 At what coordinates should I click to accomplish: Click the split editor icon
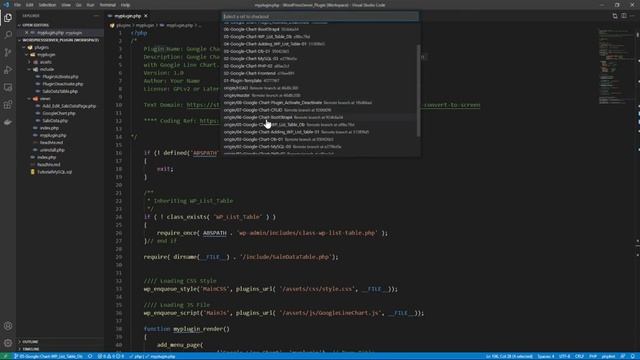point(624,16)
